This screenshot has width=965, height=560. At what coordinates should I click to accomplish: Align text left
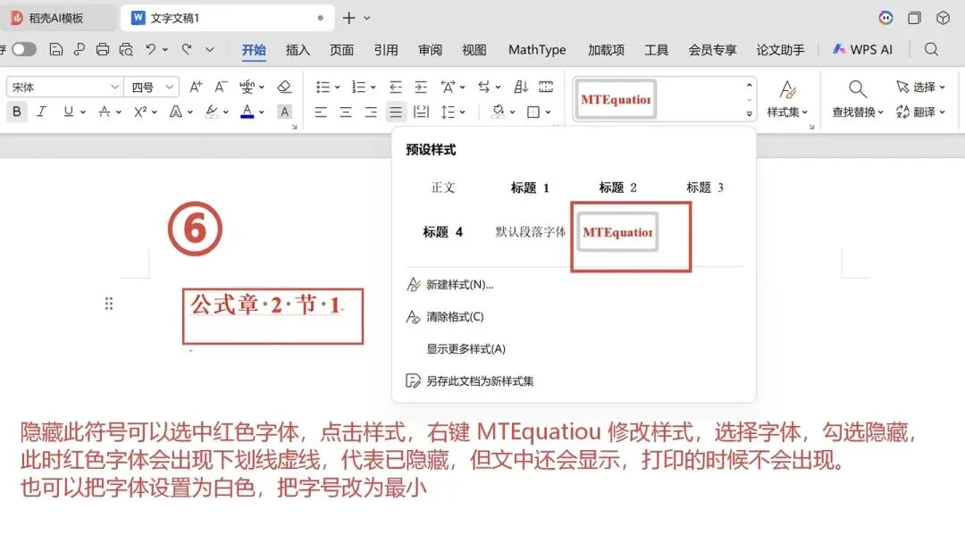point(321,112)
